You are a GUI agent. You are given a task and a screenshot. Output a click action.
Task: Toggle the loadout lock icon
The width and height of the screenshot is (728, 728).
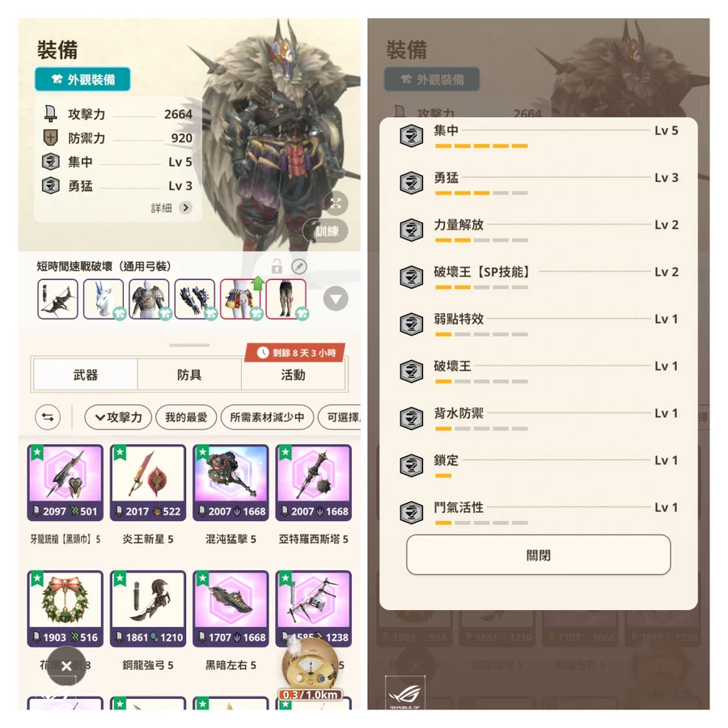[277, 266]
